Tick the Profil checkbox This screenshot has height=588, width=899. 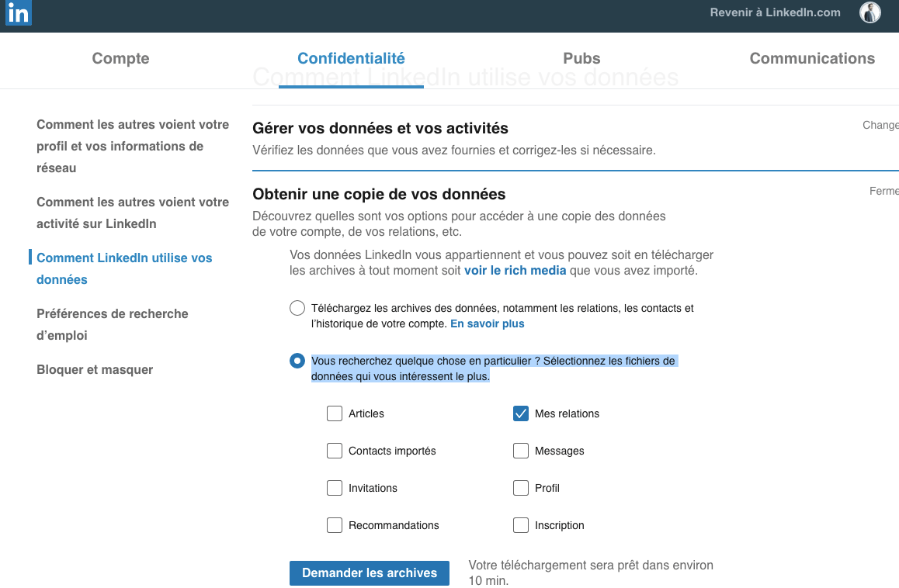coord(521,488)
